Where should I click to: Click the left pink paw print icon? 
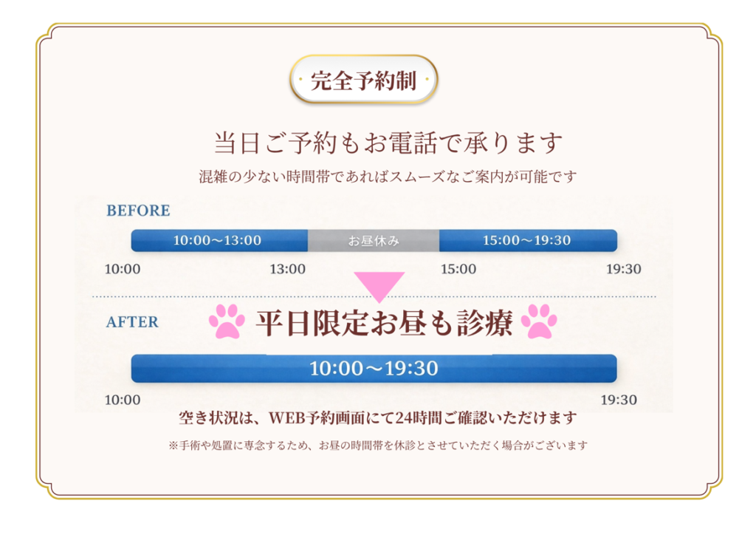click(x=226, y=321)
